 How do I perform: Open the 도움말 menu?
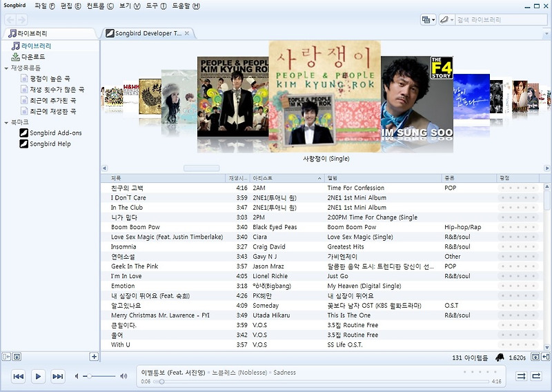[186, 6]
